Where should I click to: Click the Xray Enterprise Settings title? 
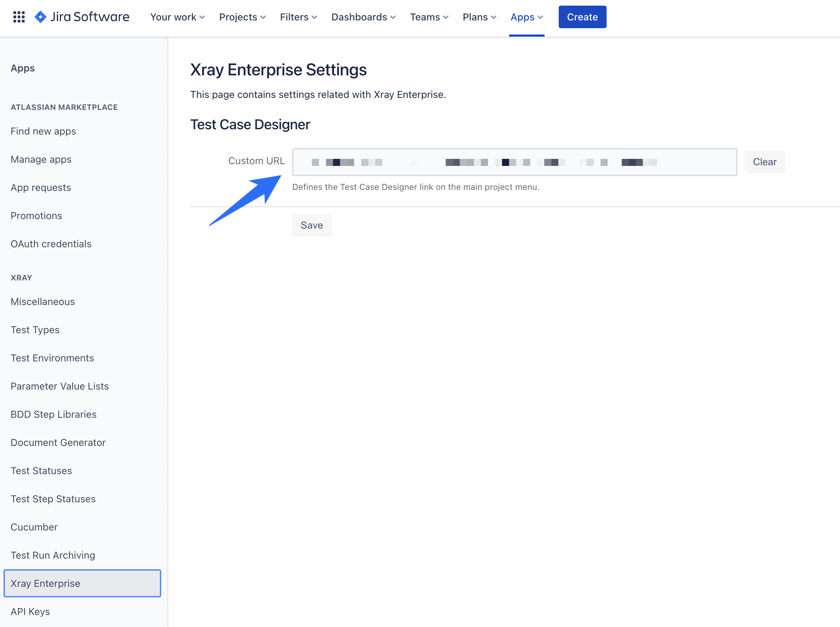[278, 70]
